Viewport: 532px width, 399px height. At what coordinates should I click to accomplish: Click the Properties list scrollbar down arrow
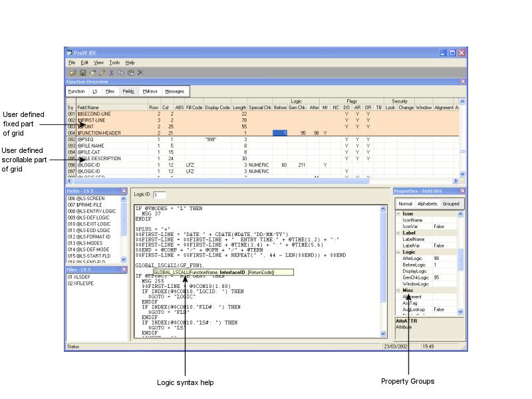pyautogui.click(x=460, y=311)
